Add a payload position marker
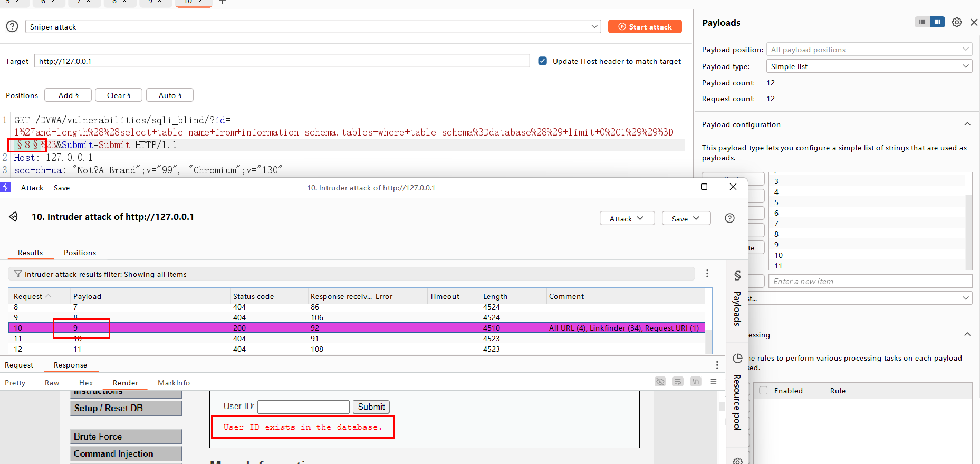 pyautogui.click(x=68, y=95)
